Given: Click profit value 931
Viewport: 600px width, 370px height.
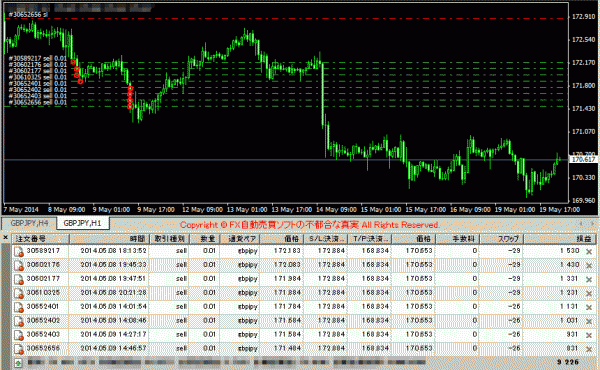Looking at the screenshot, I should click(x=572, y=334).
